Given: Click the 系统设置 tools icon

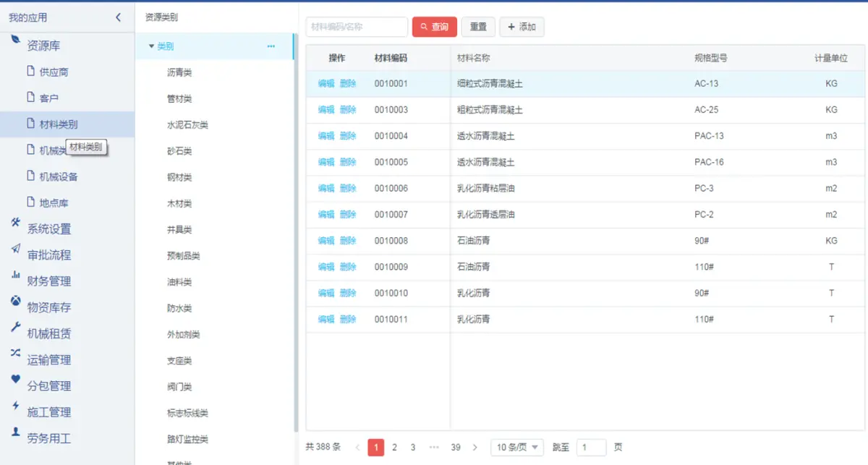Looking at the screenshot, I should click(15, 223).
